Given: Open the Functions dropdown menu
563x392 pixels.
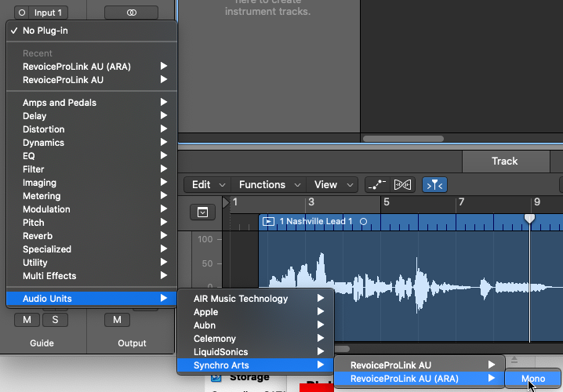Looking at the screenshot, I should point(269,185).
